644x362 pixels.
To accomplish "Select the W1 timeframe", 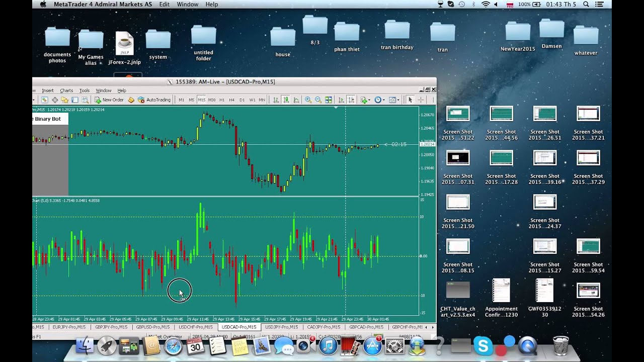I will tap(252, 100).
